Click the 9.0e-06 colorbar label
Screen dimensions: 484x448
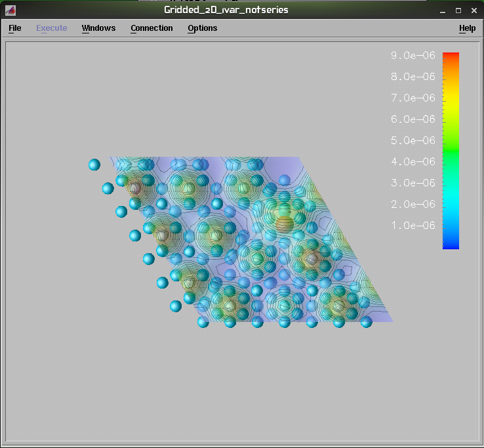pyautogui.click(x=413, y=56)
